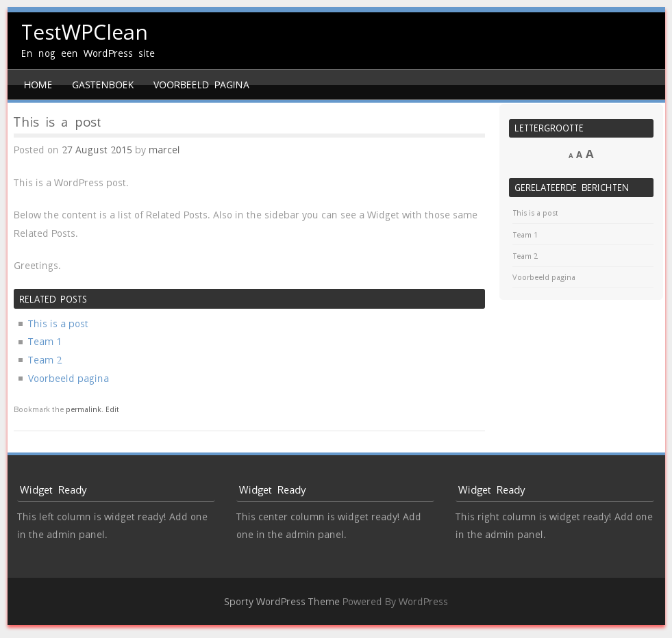Click the left column Widget Ready heading
The height and width of the screenshot is (638, 672).
tap(53, 490)
